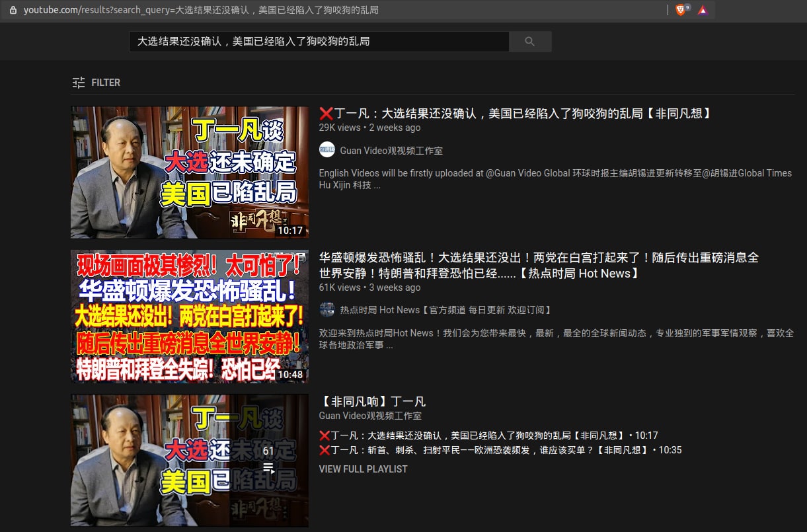This screenshot has height=532, width=807.
Task: Click the playlist queue icon below the 61 count
Action: [x=268, y=468]
